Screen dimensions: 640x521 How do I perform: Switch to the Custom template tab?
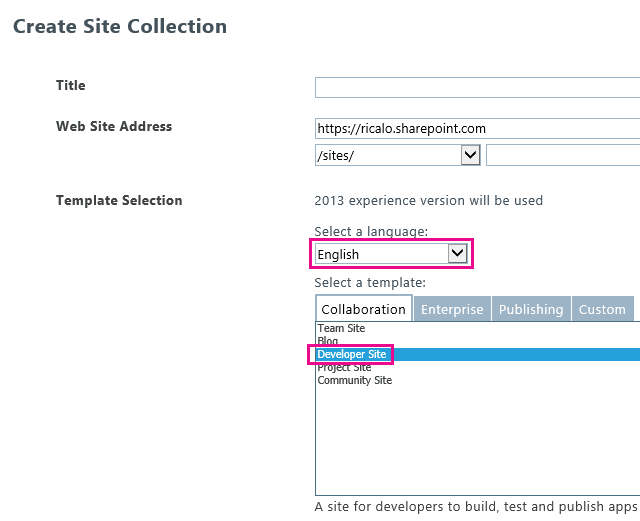(x=602, y=309)
